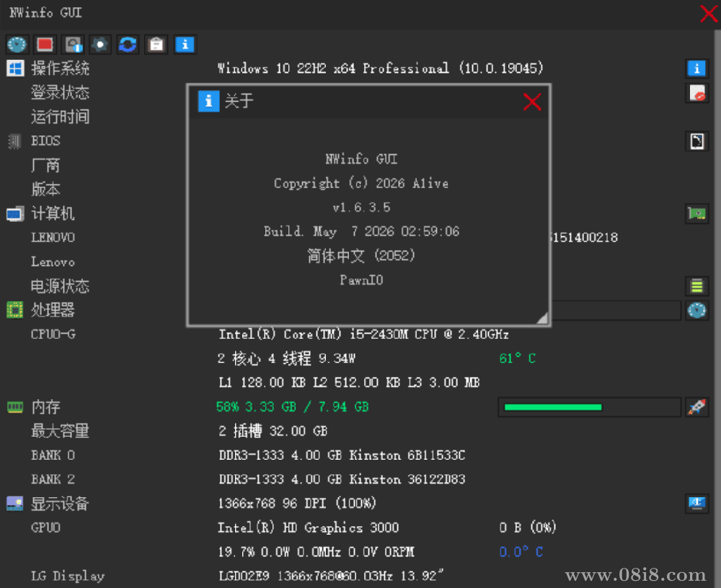Viewport: 721px width, 588px height.
Task: Click the clipboard icon in the toolbar
Action: coord(156,45)
